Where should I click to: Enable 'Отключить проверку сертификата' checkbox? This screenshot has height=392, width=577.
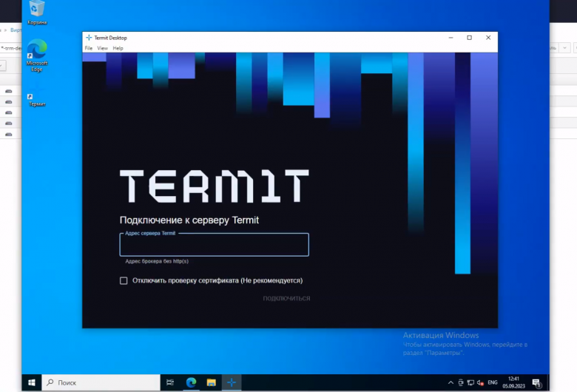[124, 281]
